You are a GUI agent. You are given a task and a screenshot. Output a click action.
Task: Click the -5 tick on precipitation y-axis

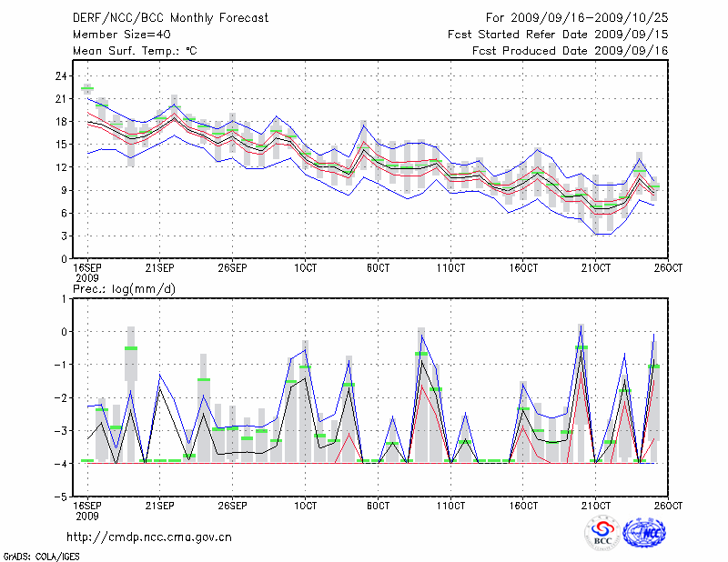pyautogui.click(x=62, y=497)
